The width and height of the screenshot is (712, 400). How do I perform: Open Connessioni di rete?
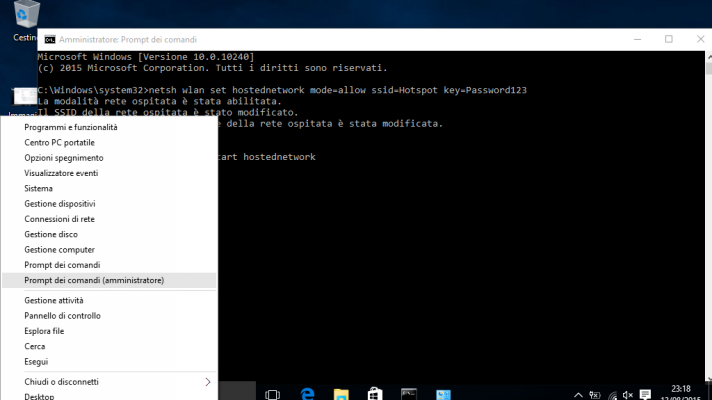(x=109, y=219)
